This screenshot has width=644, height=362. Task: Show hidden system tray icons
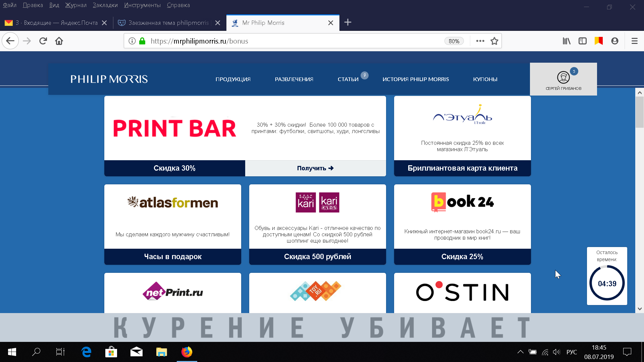[521, 352]
